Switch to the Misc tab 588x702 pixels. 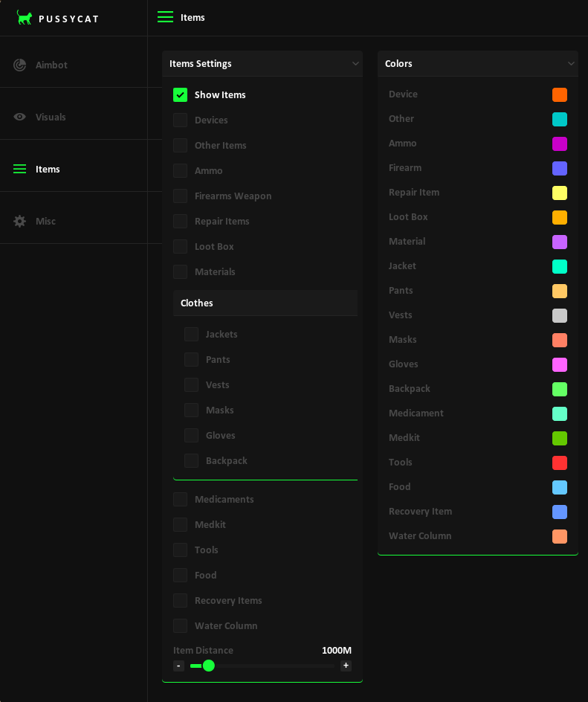pyautogui.click(x=45, y=222)
